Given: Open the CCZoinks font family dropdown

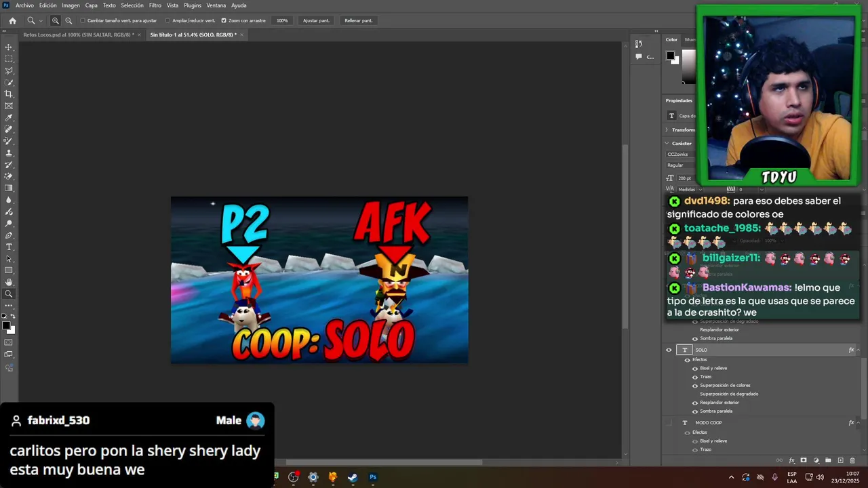Looking at the screenshot, I should [x=680, y=154].
